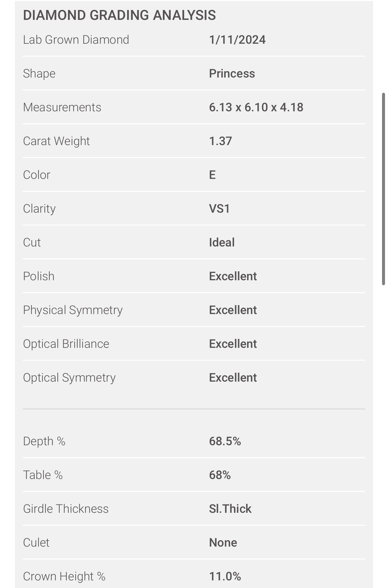Click the vertical scrollbar thumb
Image resolution: width=388 pixels, height=588 pixels.
point(383,189)
